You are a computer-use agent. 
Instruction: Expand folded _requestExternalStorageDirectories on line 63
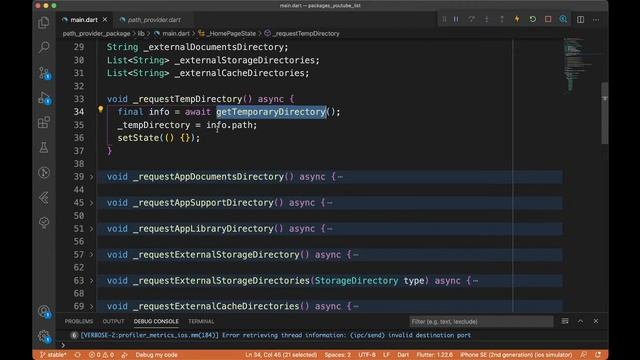coord(91,281)
